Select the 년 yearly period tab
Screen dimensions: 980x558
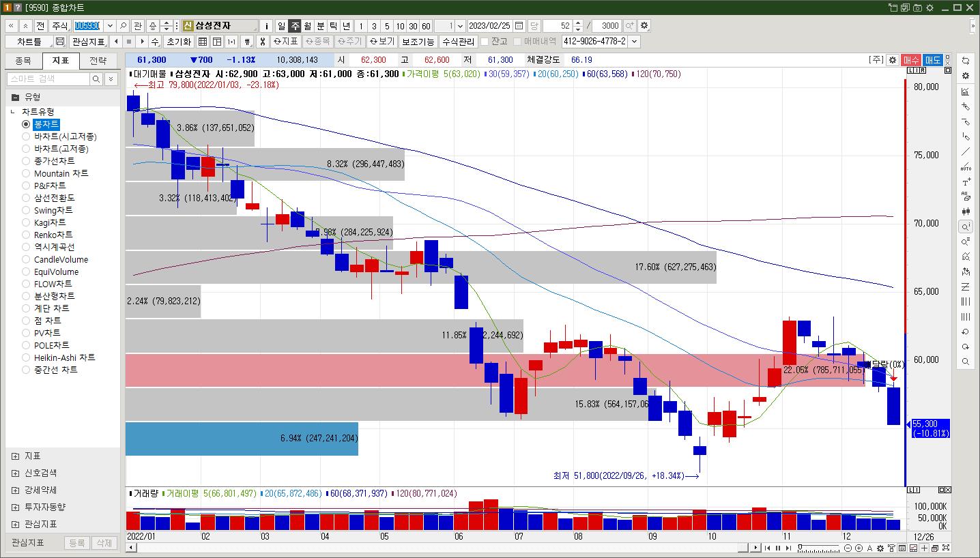pyautogui.click(x=347, y=26)
